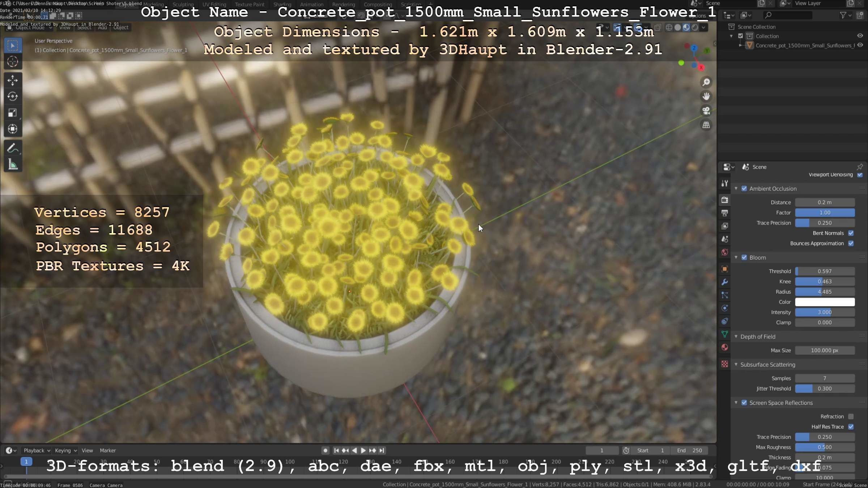Select the Measure tool
Viewport: 868px width, 488px height.
[13, 164]
